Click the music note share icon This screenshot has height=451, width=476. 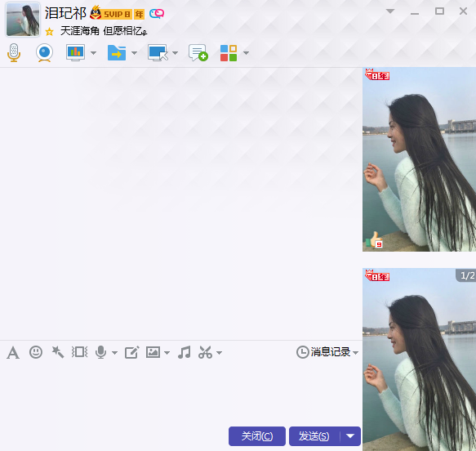point(185,352)
